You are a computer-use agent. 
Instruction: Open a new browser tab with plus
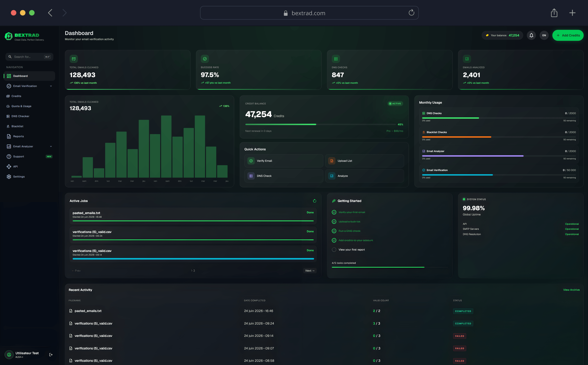572,13
